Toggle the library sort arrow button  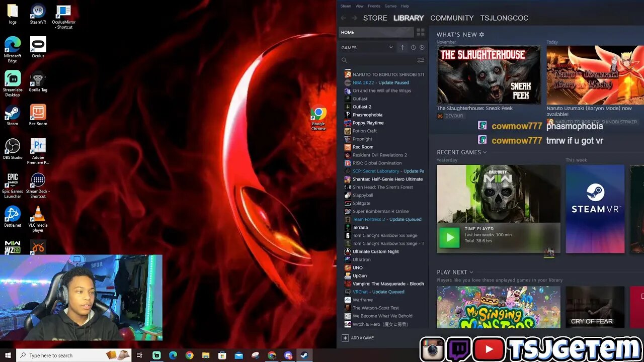point(402,48)
